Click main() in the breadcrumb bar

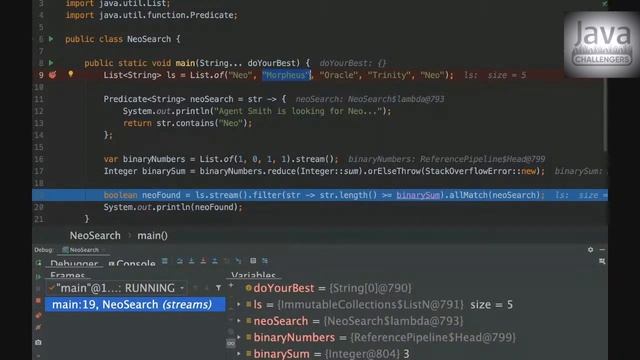pos(152,236)
